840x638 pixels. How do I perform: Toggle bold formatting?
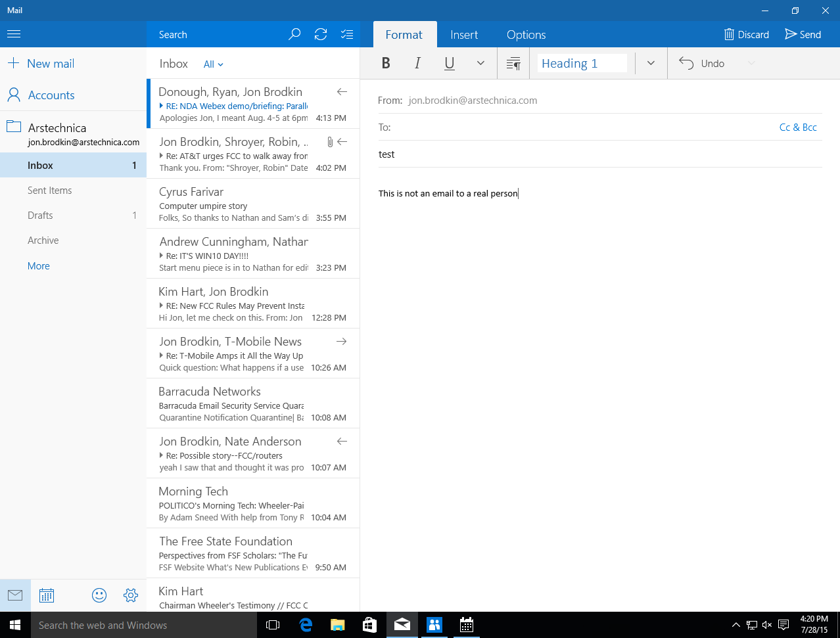pyautogui.click(x=386, y=62)
